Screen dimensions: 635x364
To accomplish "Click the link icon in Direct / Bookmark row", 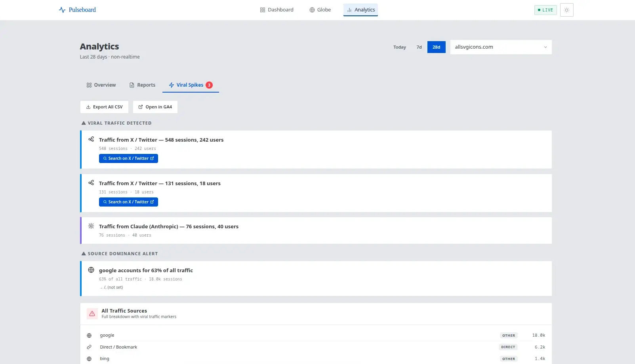I will pos(89,347).
